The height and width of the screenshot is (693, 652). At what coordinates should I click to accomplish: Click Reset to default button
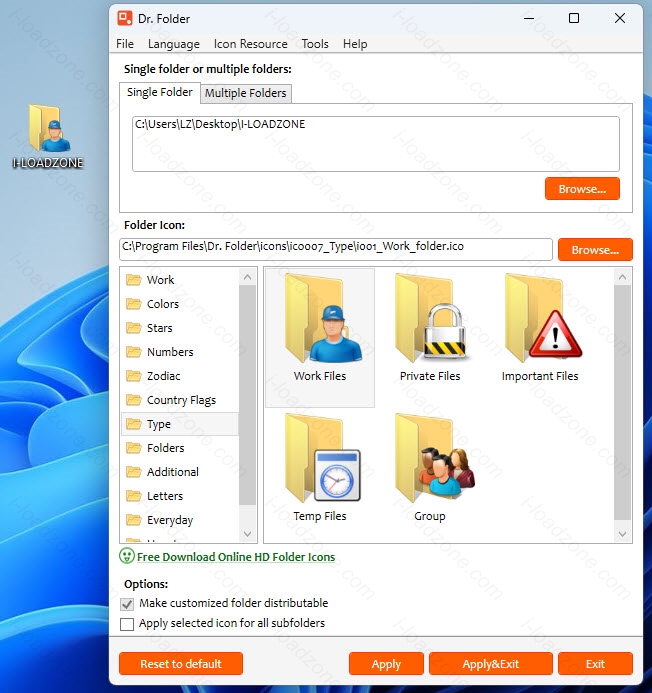click(181, 663)
